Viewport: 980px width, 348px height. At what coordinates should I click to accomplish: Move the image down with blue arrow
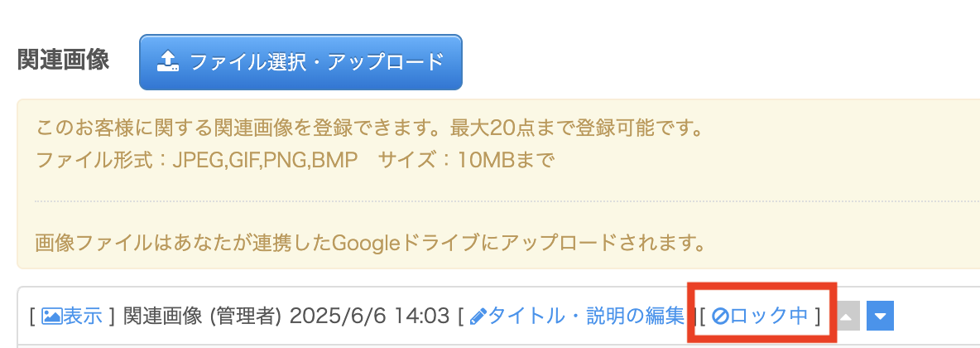tap(881, 316)
